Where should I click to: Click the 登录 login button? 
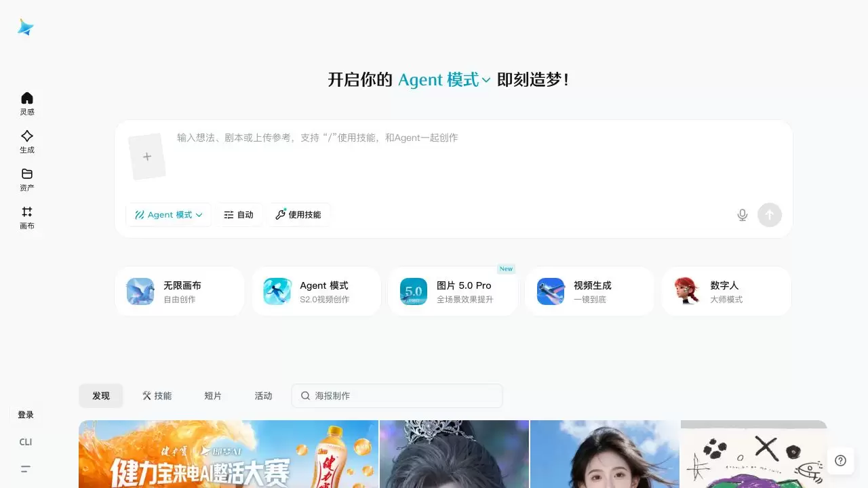click(26, 415)
